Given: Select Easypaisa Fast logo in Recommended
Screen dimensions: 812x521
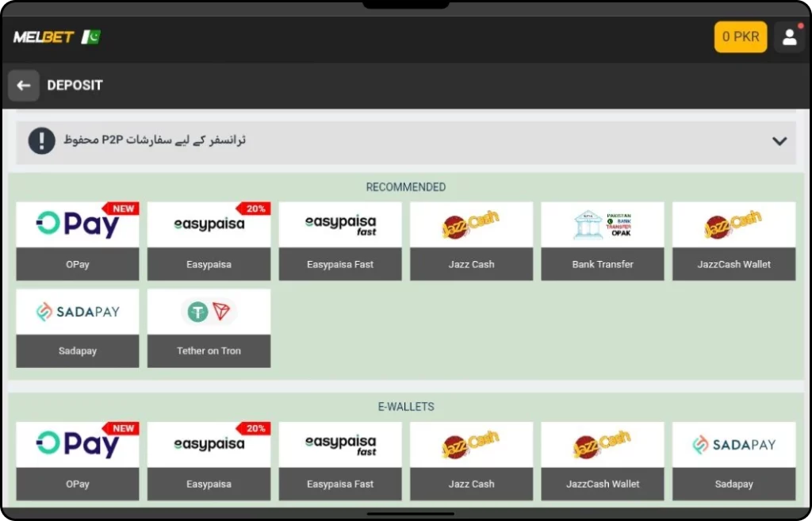Looking at the screenshot, I should click(340, 224).
